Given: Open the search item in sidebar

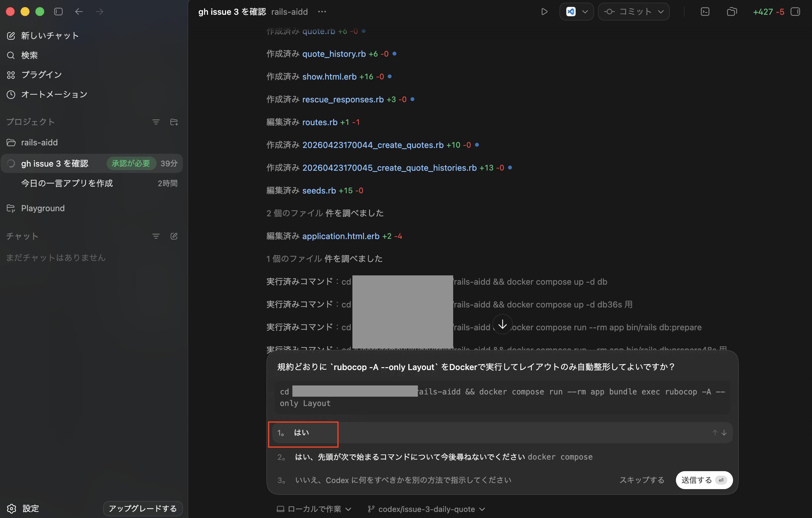Looking at the screenshot, I should click(29, 55).
